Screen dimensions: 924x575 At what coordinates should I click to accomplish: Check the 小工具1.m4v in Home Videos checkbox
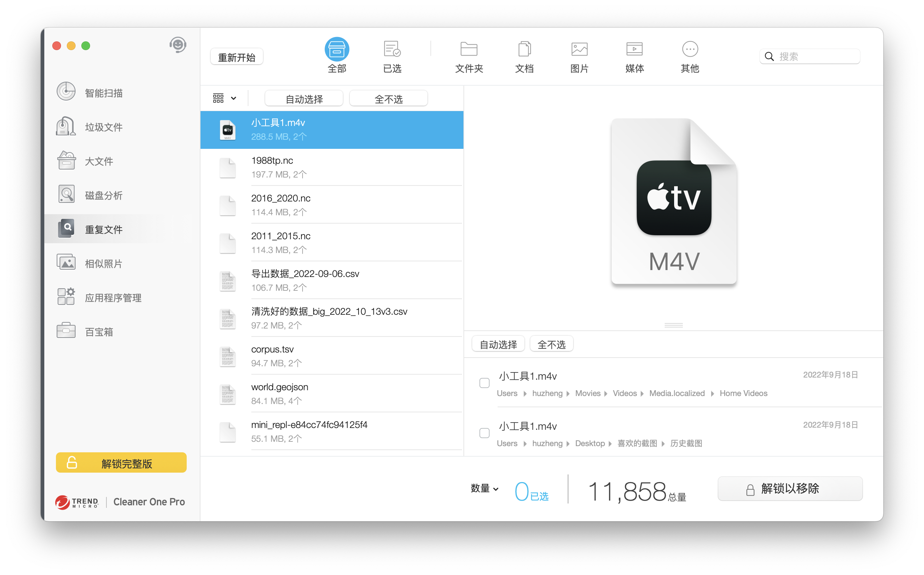click(484, 383)
